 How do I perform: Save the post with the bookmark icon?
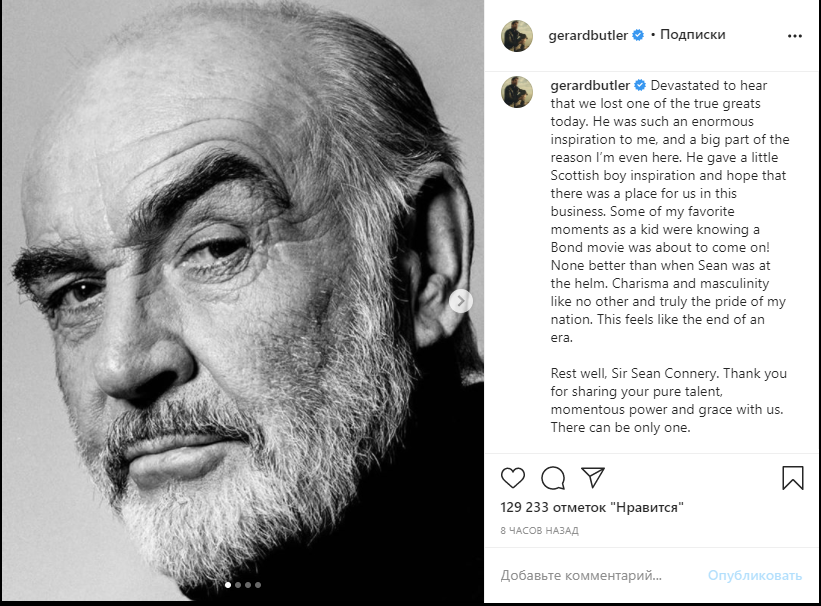[792, 478]
